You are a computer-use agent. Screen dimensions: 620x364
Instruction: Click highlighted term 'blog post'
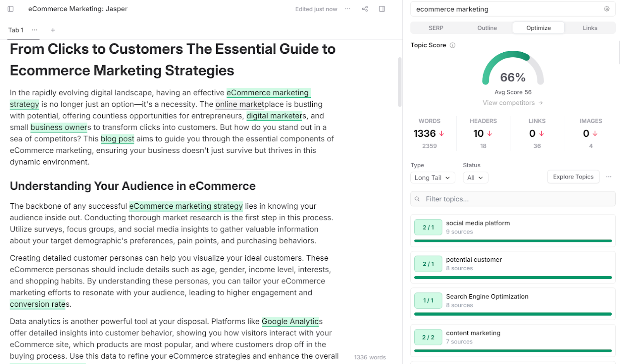coord(117,139)
